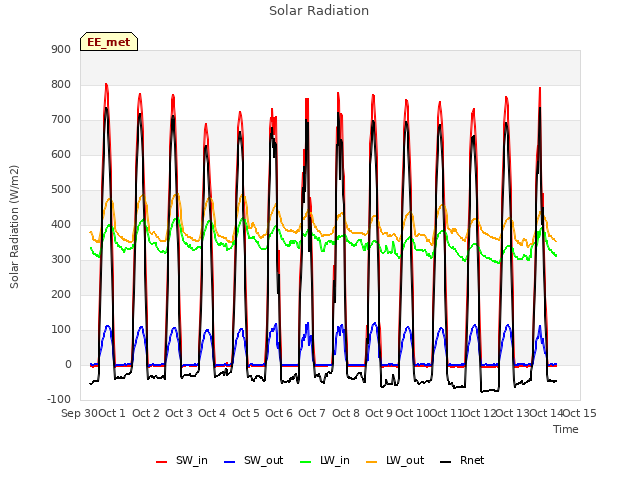Click the -100 y-axis tick label

59,399
